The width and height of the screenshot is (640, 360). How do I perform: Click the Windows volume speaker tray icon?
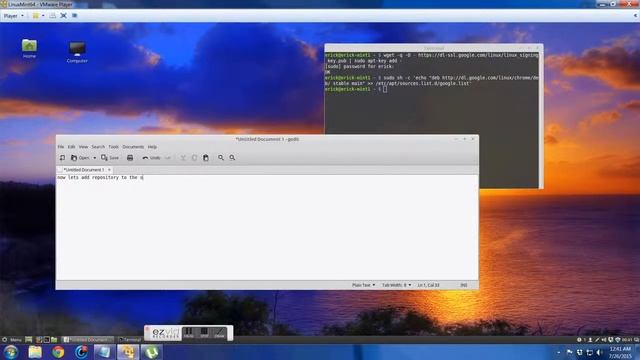pyautogui.click(x=600, y=352)
